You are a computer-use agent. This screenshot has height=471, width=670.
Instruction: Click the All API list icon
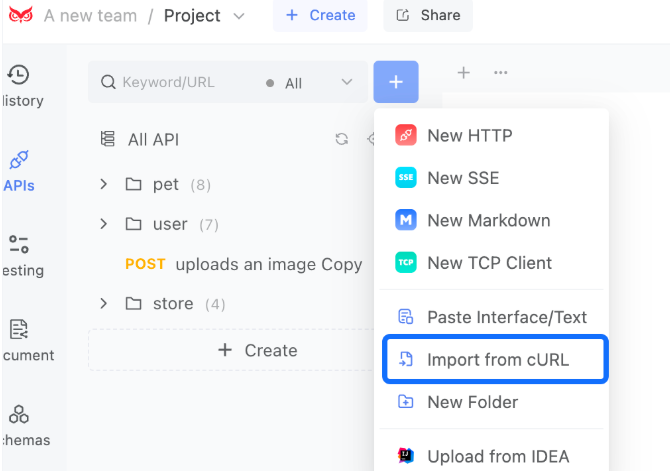[x=107, y=139]
